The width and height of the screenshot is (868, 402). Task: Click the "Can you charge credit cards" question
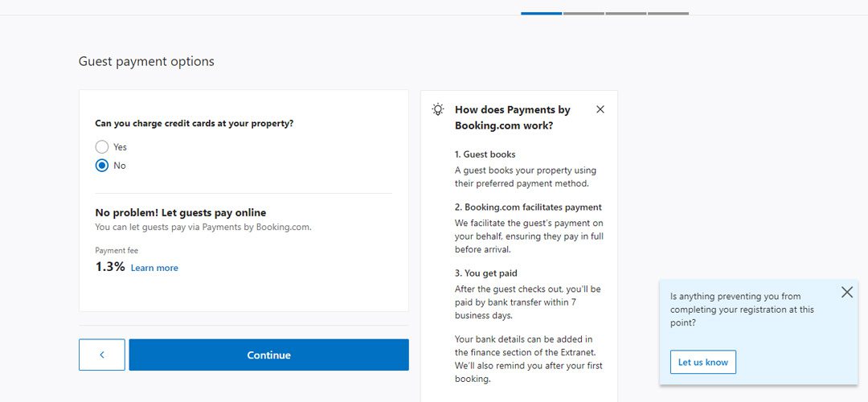click(194, 124)
